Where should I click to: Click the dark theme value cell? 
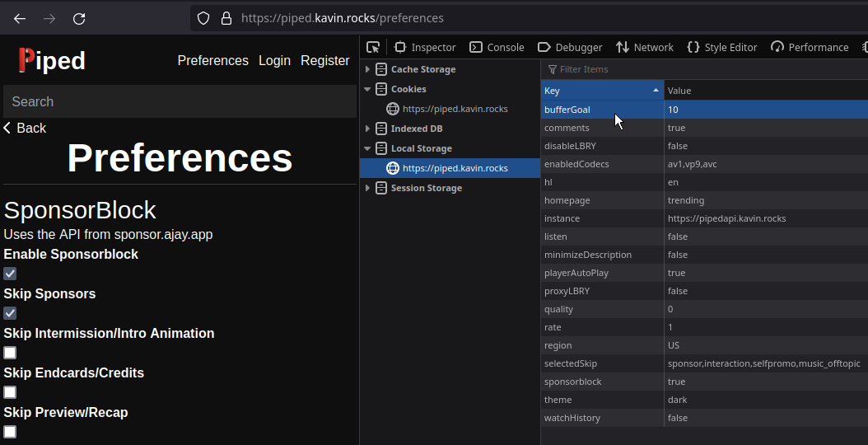tap(766, 400)
